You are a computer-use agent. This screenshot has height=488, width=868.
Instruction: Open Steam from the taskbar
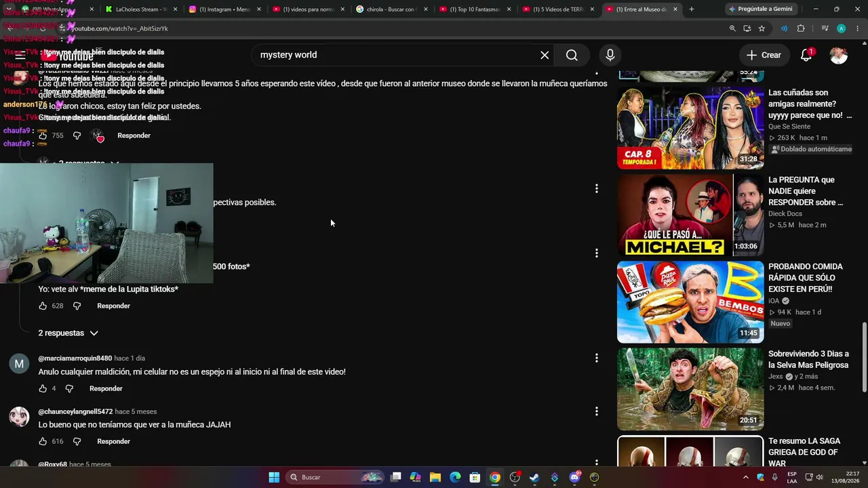[534, 477]
